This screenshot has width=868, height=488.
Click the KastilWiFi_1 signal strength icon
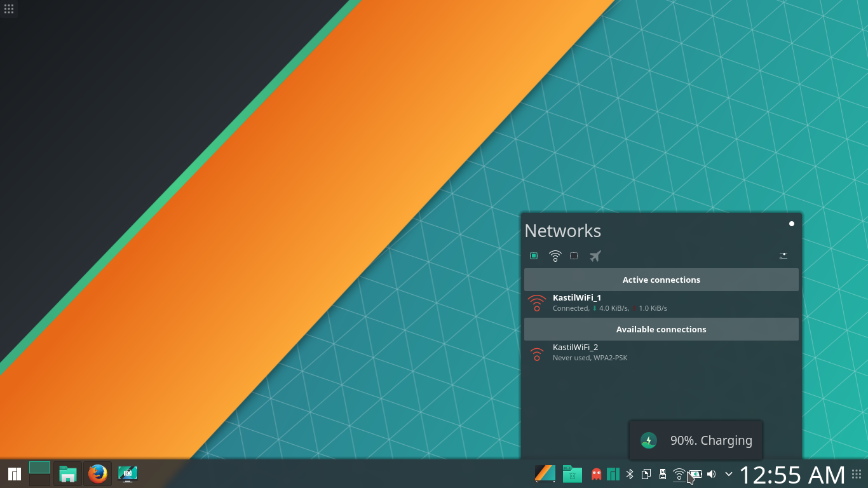[x=536, y=302]
